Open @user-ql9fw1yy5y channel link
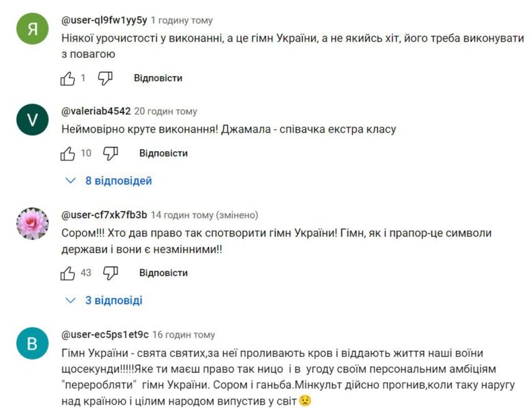The image size is (532, 408). pyautogui.click(x=104, y=20)
